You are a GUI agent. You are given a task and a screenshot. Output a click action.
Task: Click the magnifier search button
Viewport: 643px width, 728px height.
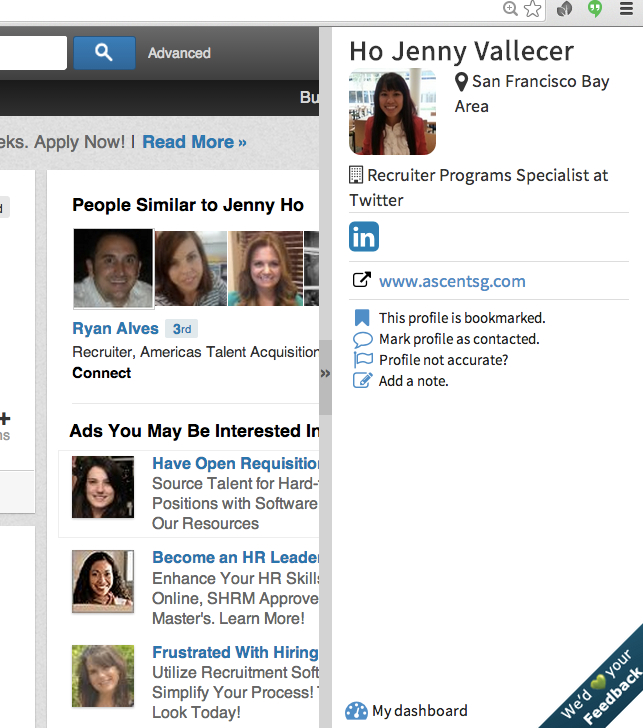(104, 53)
